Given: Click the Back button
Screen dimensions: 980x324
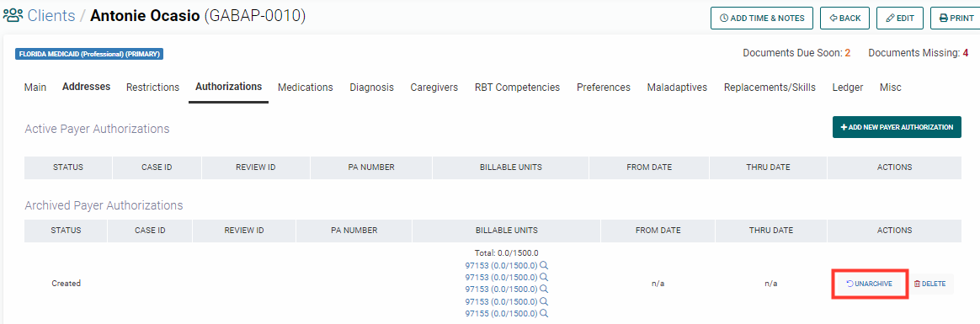Looking at the screenshot, I should pyautogui.click(x=844, y=19).
